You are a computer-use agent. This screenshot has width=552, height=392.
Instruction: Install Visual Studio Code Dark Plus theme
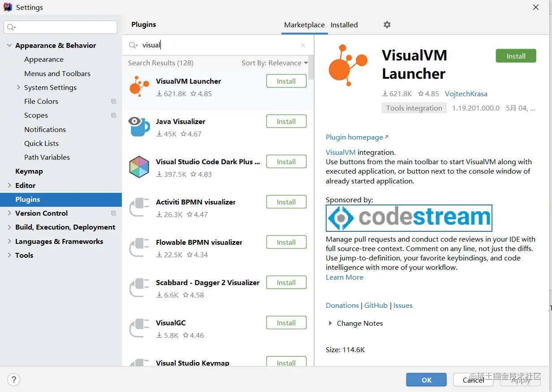286,162
